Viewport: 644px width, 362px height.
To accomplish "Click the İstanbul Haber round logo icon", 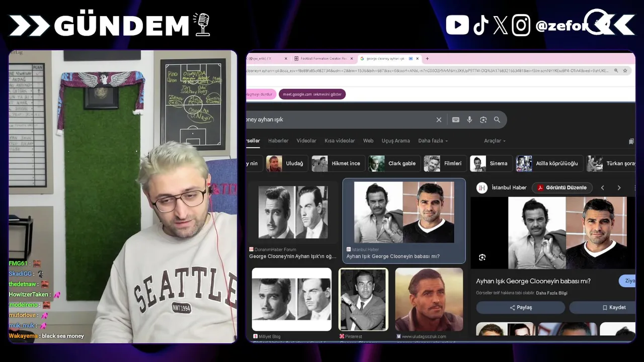I will coord(482,188).
